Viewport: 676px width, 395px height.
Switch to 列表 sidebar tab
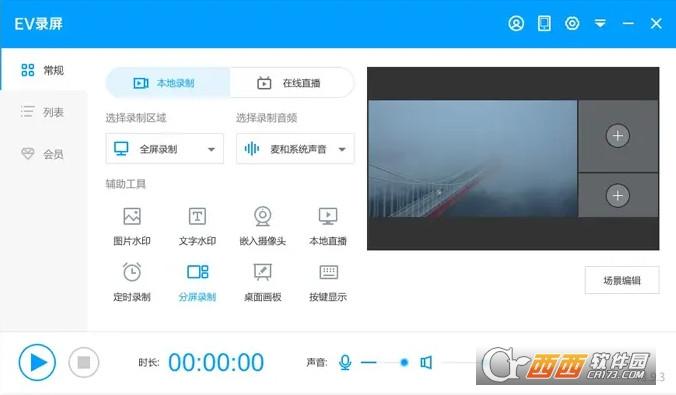point(43,112)
